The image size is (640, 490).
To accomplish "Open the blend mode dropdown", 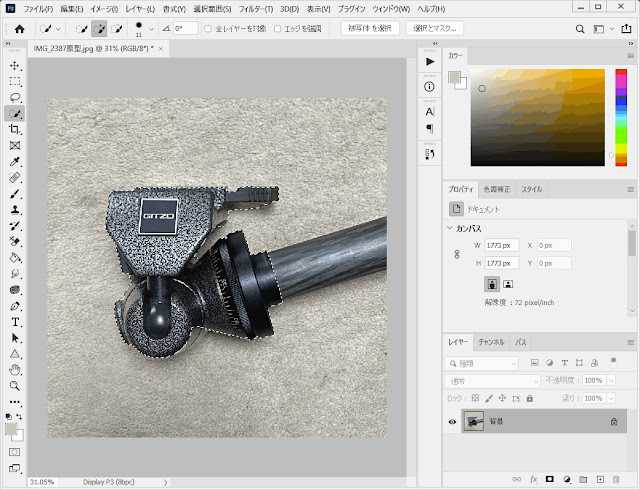I will pyautogui.click(x=493, y=381).
